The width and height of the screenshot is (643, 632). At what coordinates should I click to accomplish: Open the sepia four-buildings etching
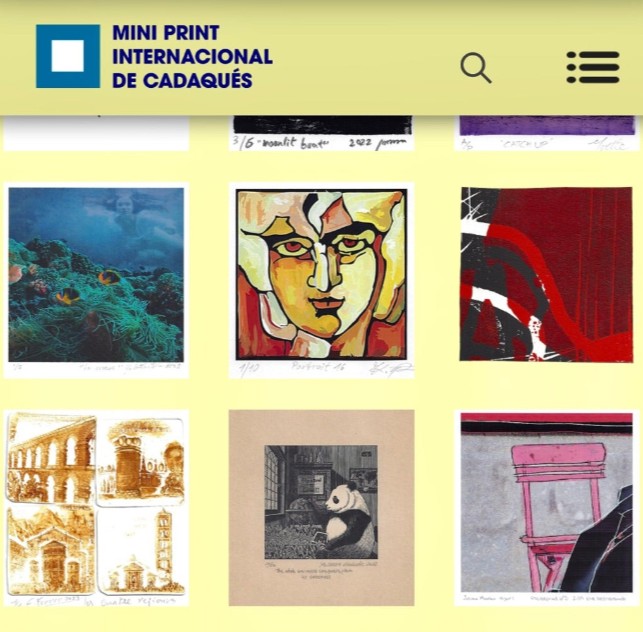(x=96, y=508)
